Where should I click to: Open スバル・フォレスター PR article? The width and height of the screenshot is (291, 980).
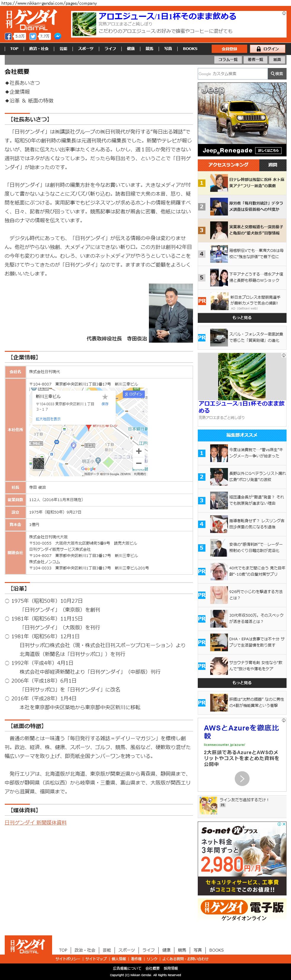click(x=242, y=337)
